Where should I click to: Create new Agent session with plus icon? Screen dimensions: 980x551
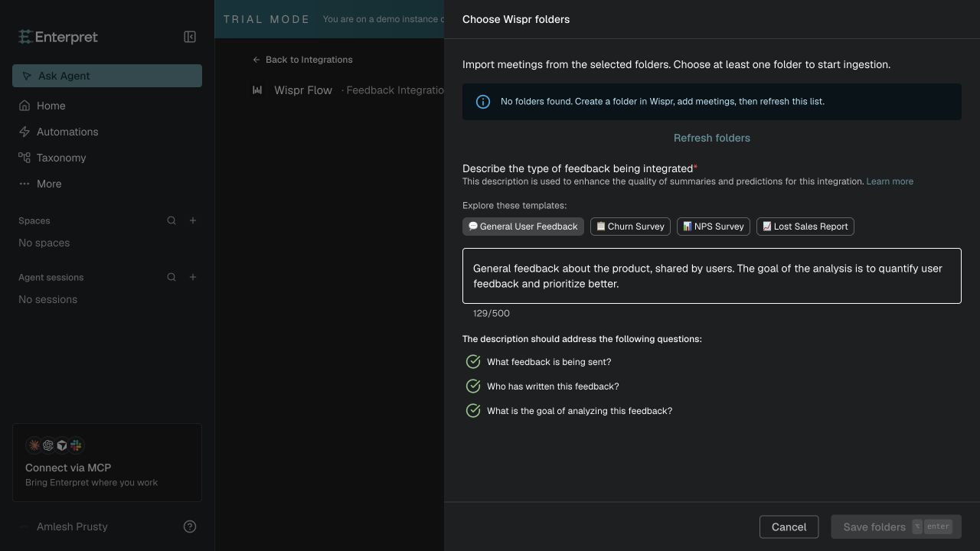(193, 277)
